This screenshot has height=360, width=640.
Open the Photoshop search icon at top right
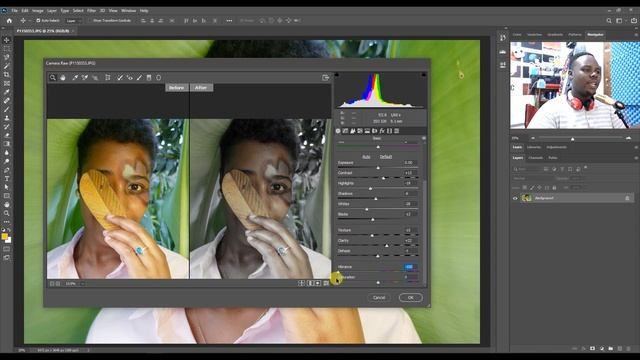[x=609, y=20]
